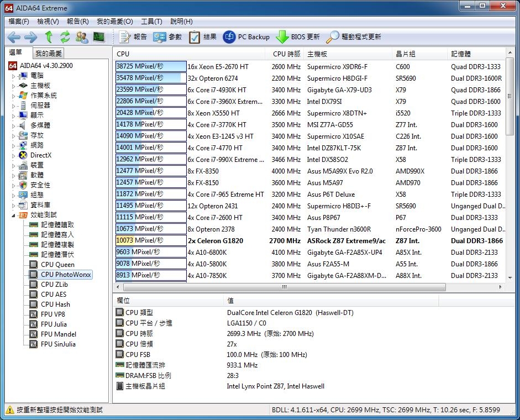The width and height of the screenshot is (520, 420).
Task: Click the horizontal scrollbar right arrow
Action: pyautogui.click(x=501, y=287)
